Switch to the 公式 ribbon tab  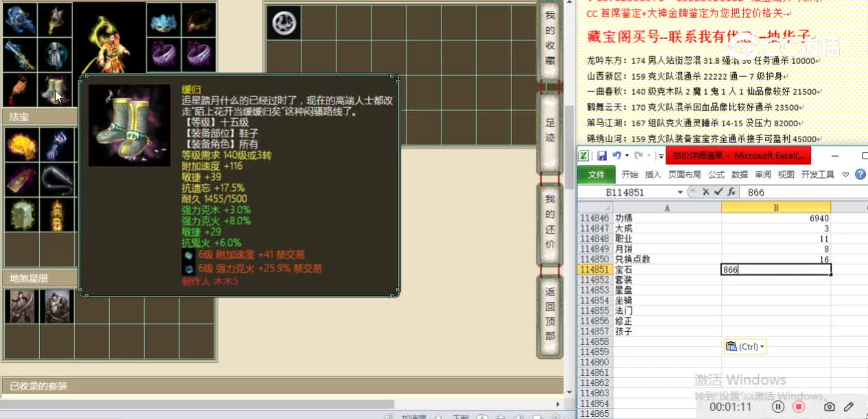click(716, 174)
